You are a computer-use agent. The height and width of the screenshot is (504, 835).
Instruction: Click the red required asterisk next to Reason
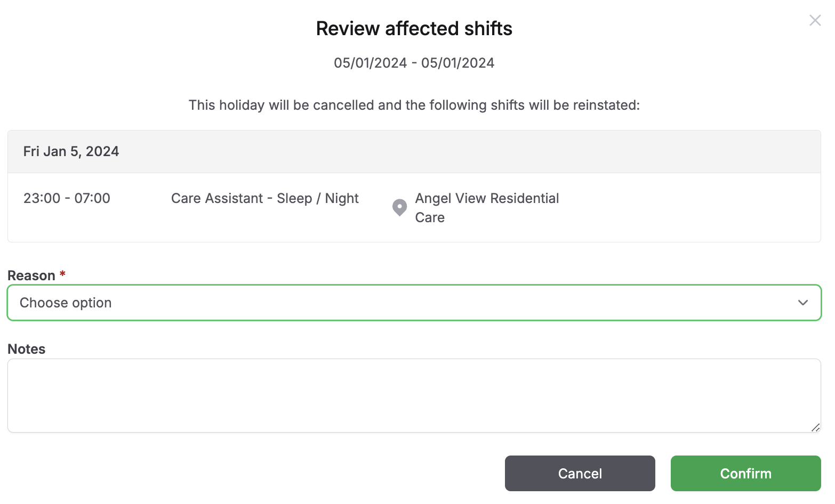coord(62,274)
